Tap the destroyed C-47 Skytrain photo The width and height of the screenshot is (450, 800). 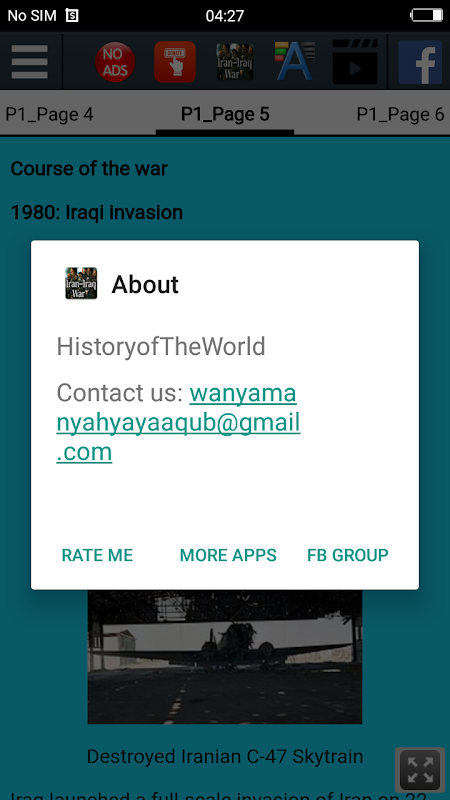225,657
